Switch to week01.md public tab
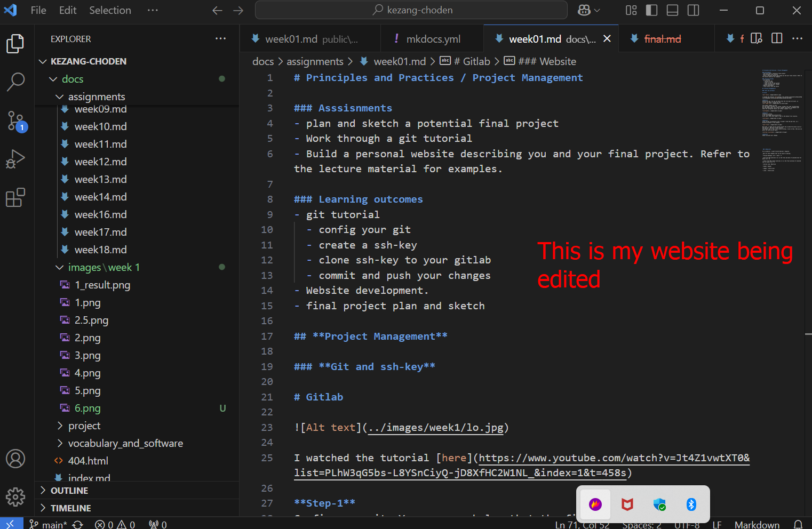 click(x=311, y=39)
